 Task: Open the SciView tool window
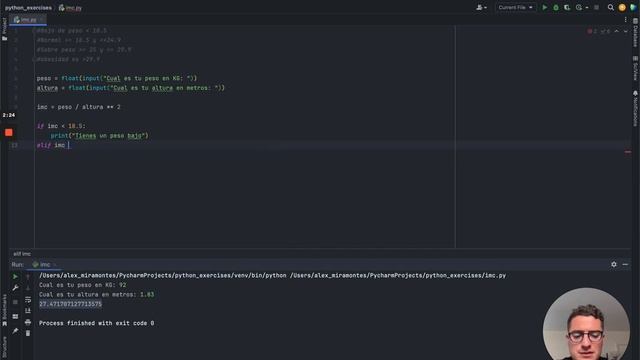click(636, 68)
